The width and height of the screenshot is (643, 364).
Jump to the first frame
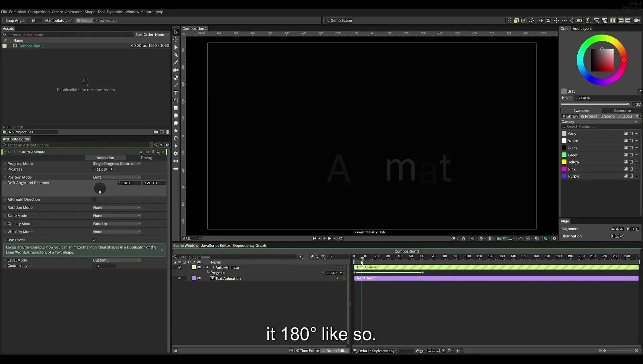coord(314,239)
